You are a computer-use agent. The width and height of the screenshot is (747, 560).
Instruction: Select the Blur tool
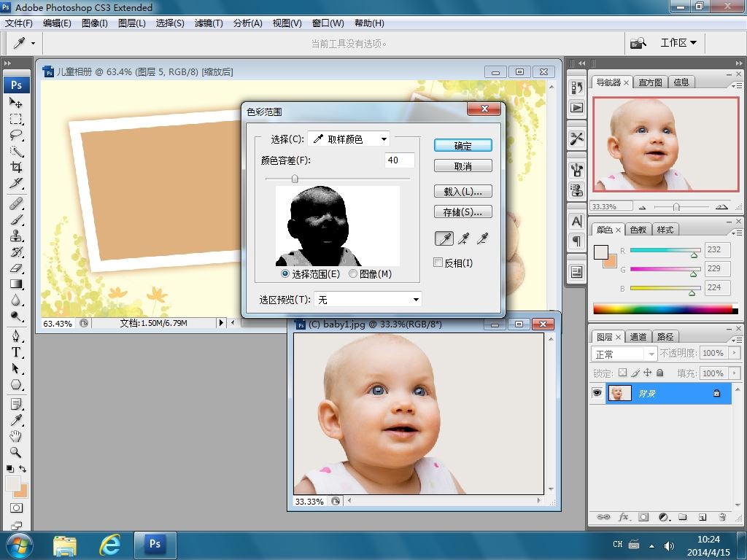click(16, 300)
